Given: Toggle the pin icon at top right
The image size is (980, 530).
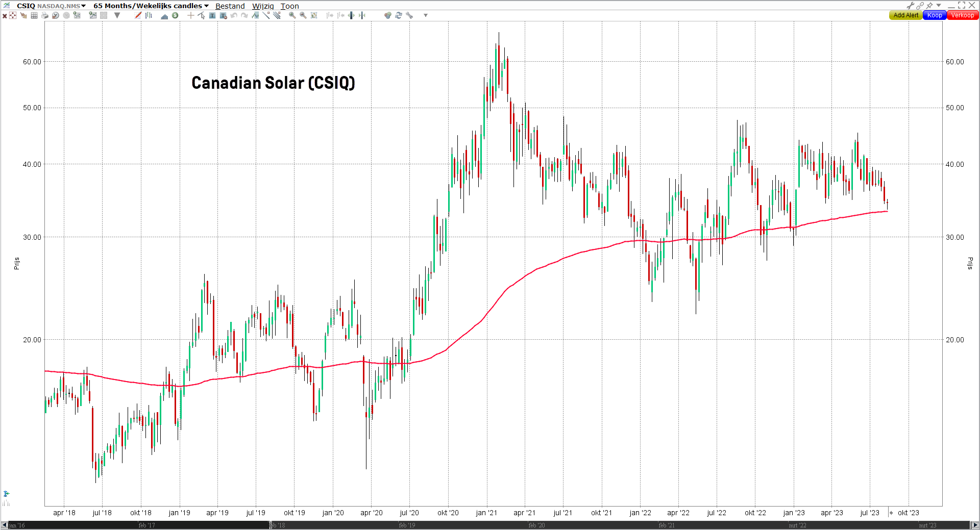Looking at the screenshot, I should coord(929,6).
